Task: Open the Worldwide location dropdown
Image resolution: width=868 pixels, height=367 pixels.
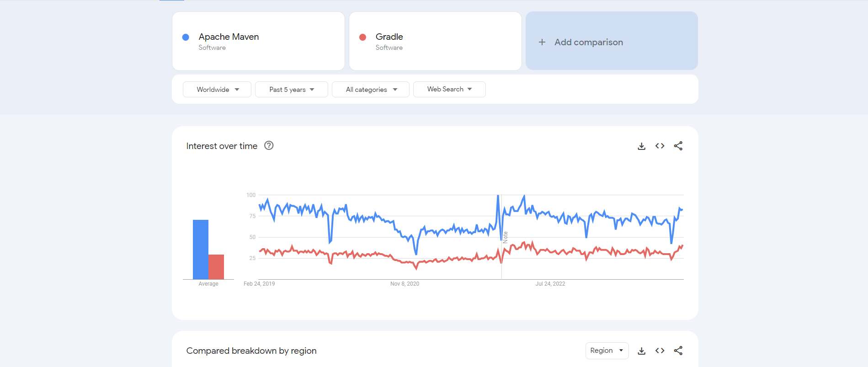Action: (x=217, y=90)
